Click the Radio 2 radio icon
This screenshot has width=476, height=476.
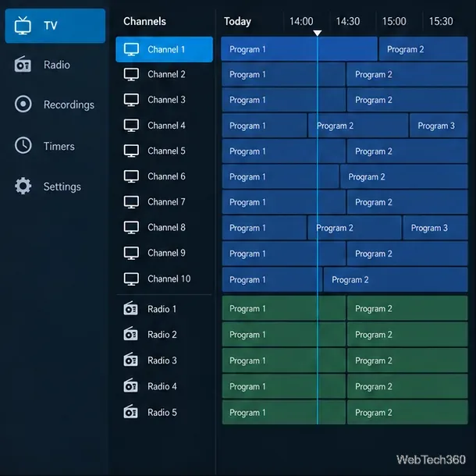tap(130, 334)
